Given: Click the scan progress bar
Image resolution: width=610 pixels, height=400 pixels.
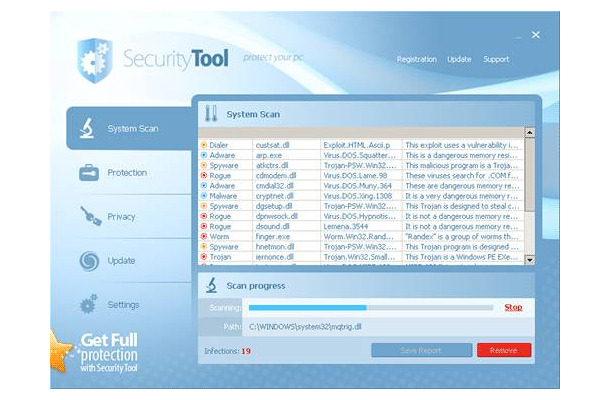Looking at the screenshot, I should (x=371, y=307).
